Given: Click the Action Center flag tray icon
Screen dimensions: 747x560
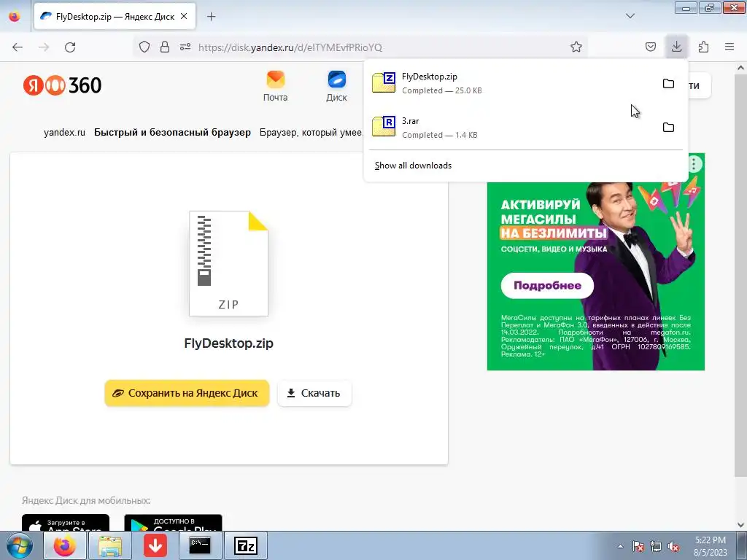Looking at the screenshot, I should coord(638,547).
